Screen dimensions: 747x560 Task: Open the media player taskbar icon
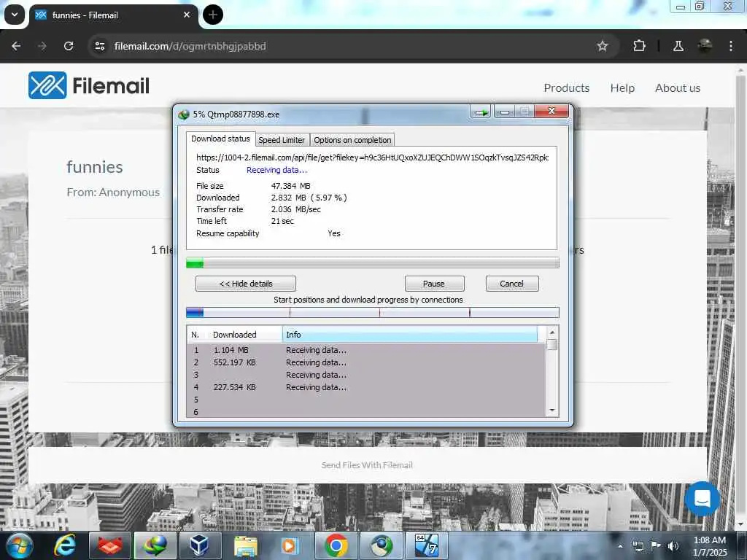point(290,545)
